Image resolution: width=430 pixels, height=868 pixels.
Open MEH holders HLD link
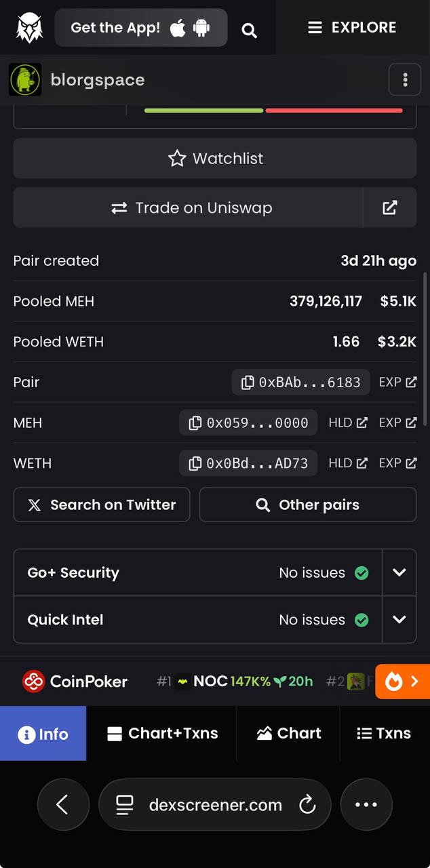click(x=348, y=422)
